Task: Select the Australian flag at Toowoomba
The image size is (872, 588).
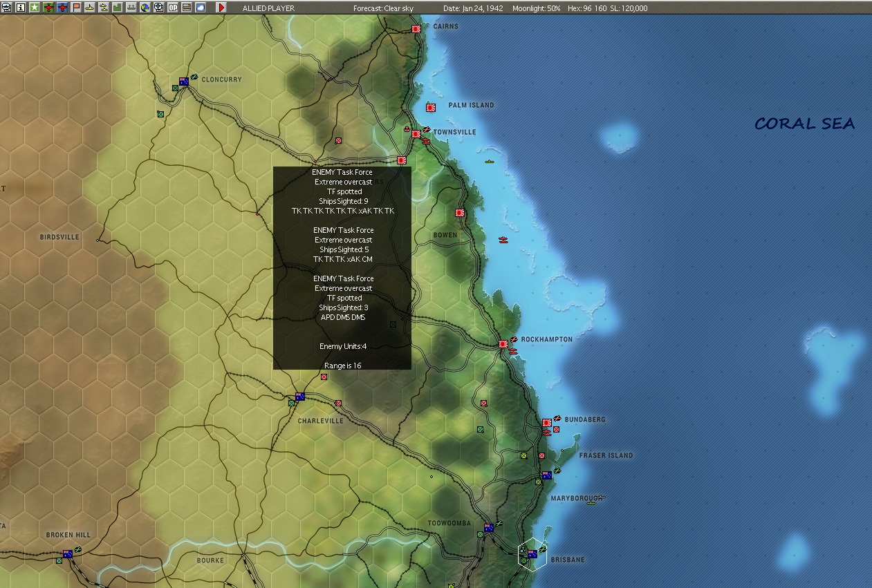Action: pyautogui.click(x=489, y=528)
